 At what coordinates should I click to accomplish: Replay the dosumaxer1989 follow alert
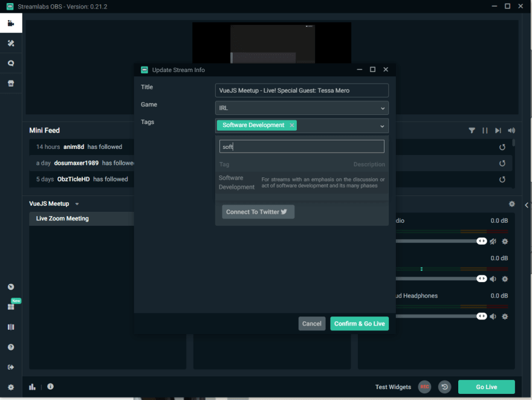coord(502,163)
